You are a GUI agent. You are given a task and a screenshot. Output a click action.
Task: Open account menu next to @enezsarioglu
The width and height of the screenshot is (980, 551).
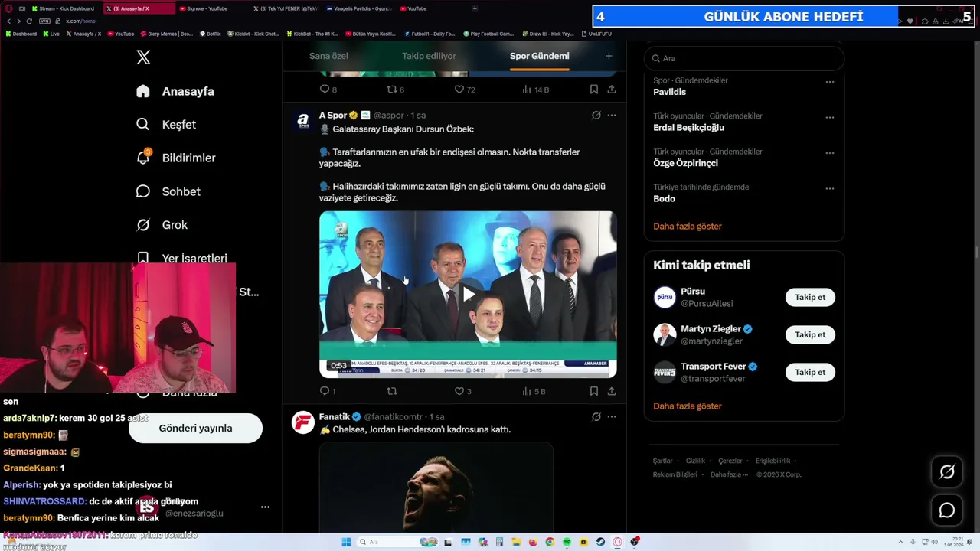tap(265, 507)
